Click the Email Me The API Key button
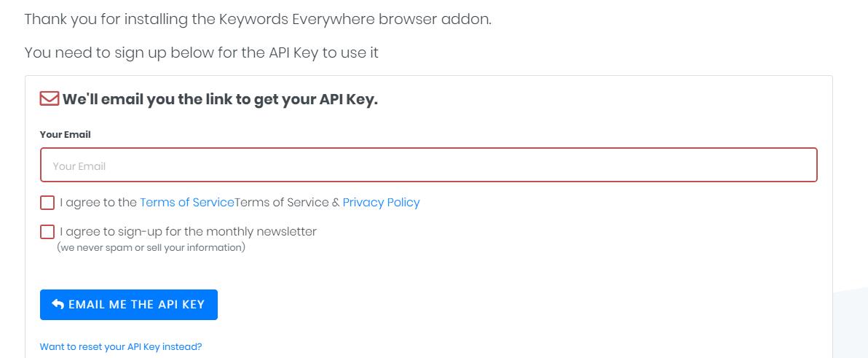Screen dimensions: 868x358 pyautogui.click(x=128, y=305)
